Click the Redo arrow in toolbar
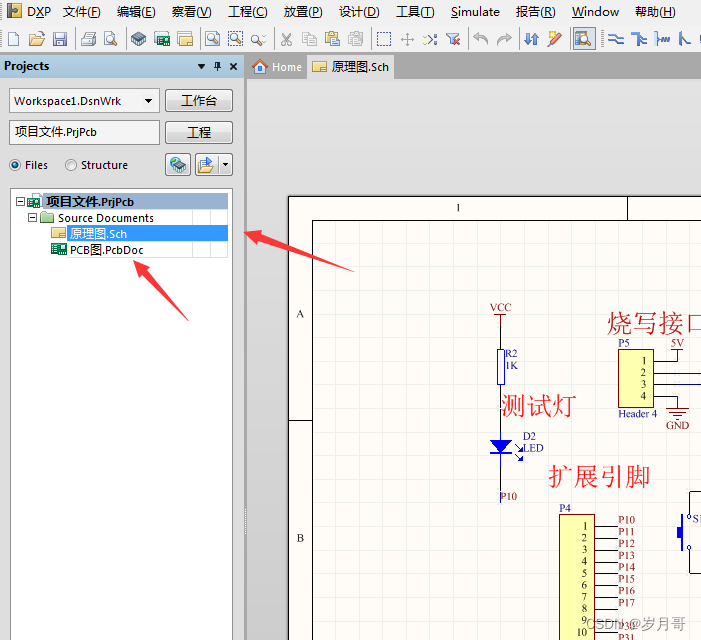Screen dimensions: 701x640 pos(504,39)
